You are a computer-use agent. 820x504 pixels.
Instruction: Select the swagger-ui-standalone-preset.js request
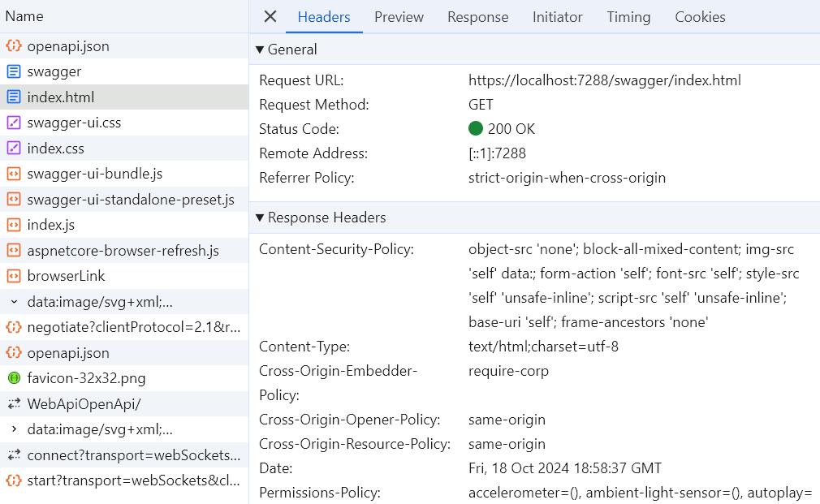coord(130,200)
